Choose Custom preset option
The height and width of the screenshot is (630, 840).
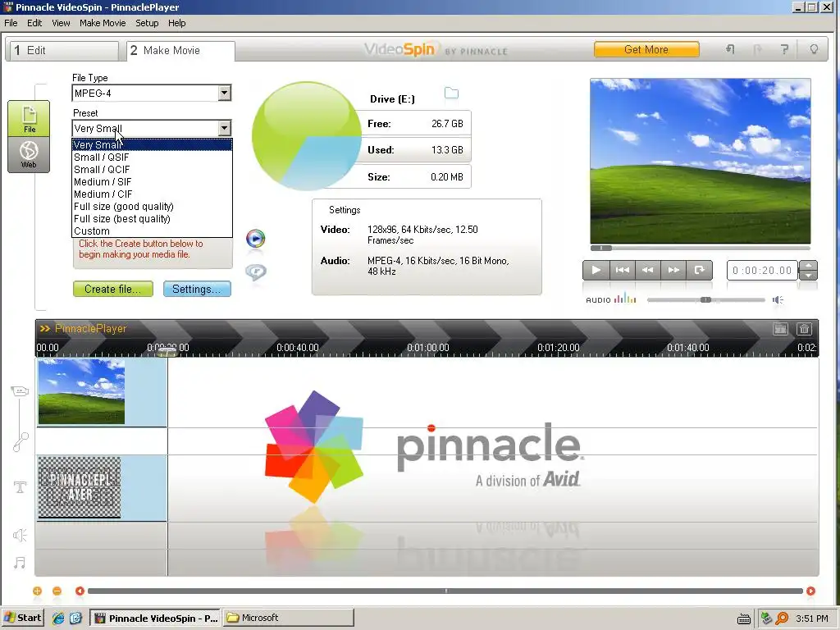[x=152, y=231]
